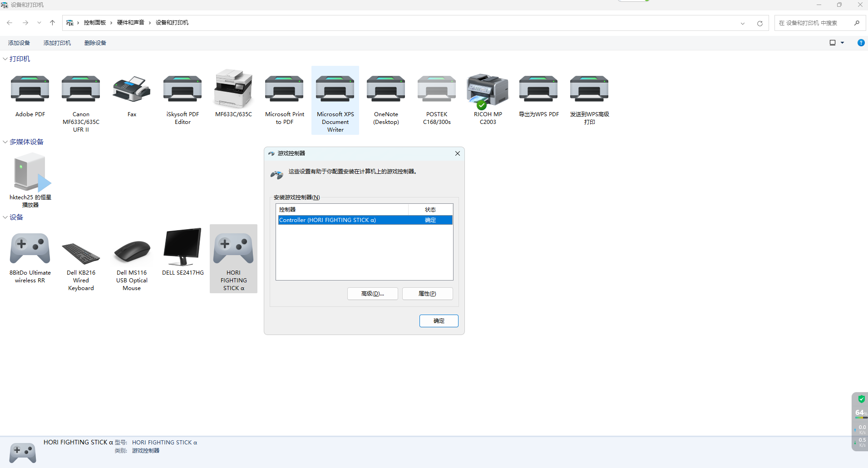This screenshot has height=468, width=868.
Task: Select the Dell MS116 USB Optical Mouse
Action: (132, 251)
